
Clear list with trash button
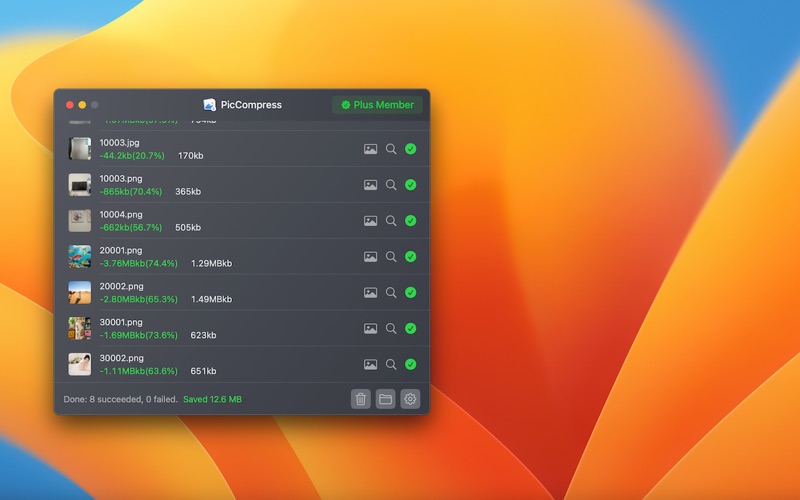point(361,399)
